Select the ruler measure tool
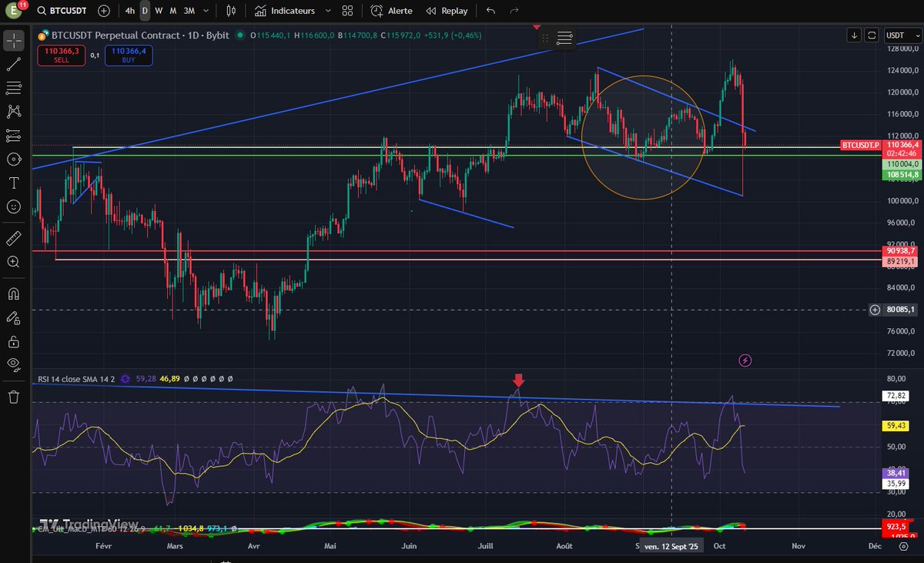Image resolution: width=924 pixels, height=563 pixels. click(14, 237)
